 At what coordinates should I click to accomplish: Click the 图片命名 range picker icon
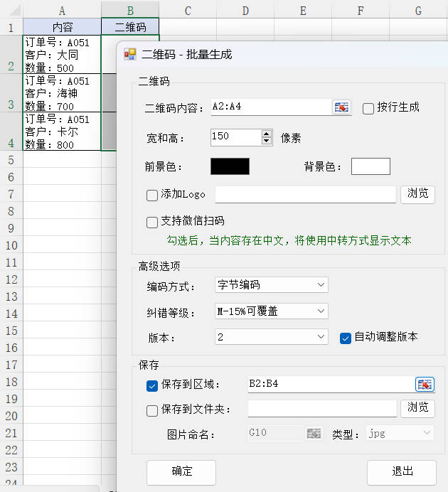click(314, 433)
